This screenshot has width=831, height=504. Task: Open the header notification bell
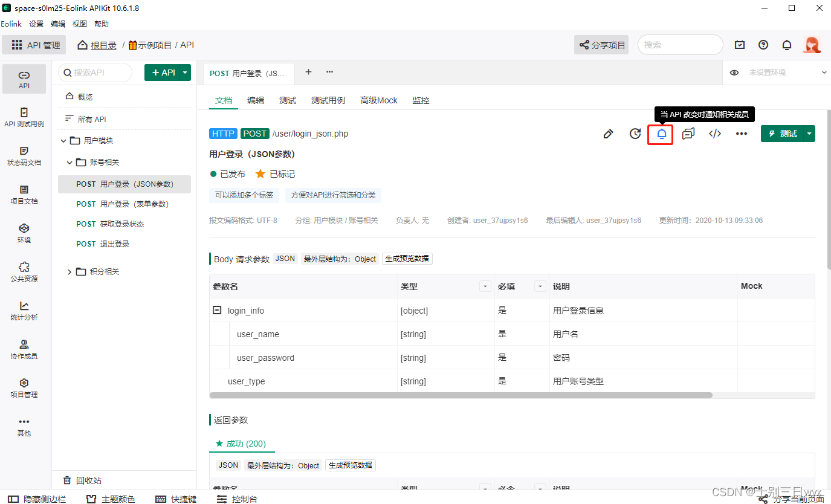[x=787, y=45]
